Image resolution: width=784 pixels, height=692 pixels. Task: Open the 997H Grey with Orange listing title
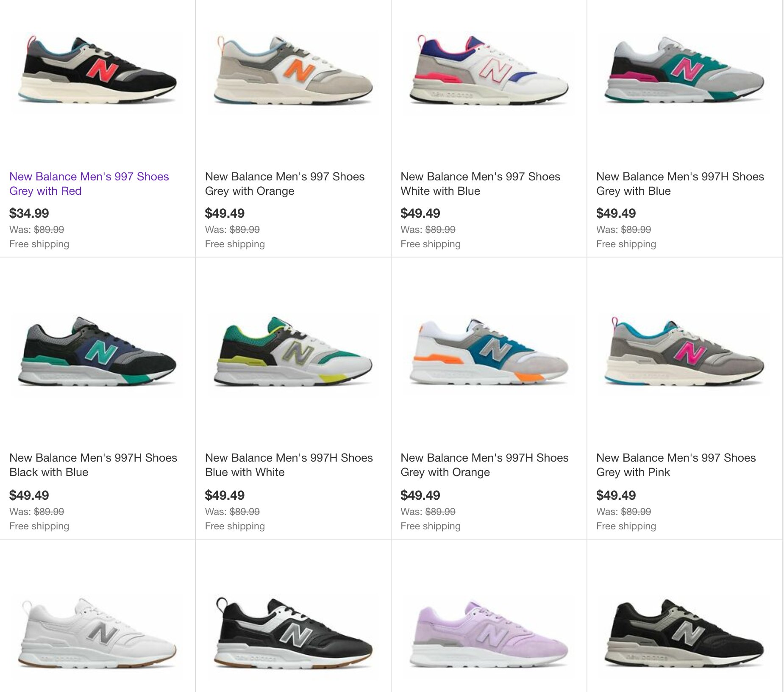(x=484, y=465)
